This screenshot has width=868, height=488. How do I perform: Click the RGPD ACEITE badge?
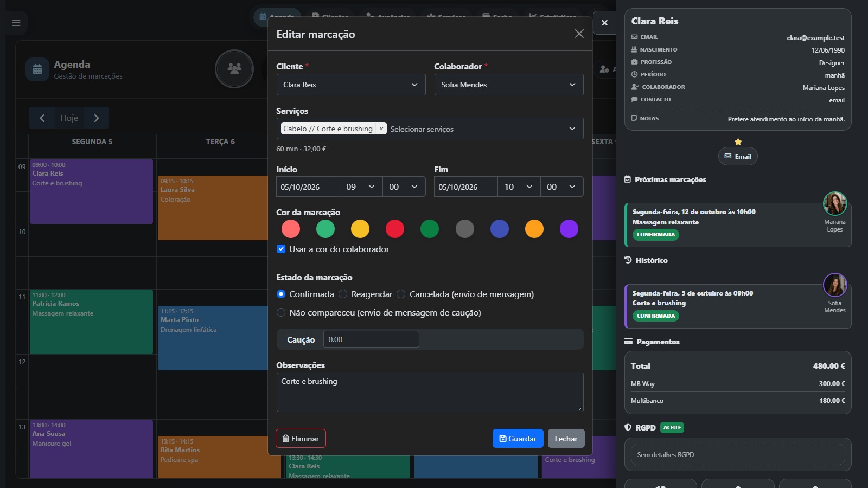(x=672, y=427)
